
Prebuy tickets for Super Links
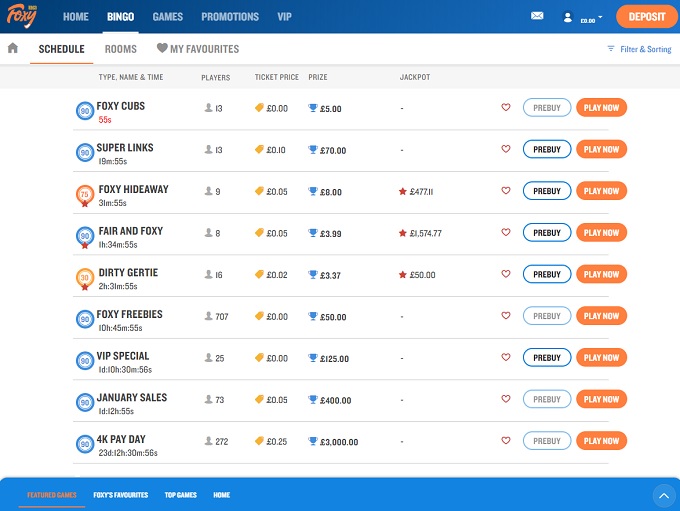coord(547,149)
